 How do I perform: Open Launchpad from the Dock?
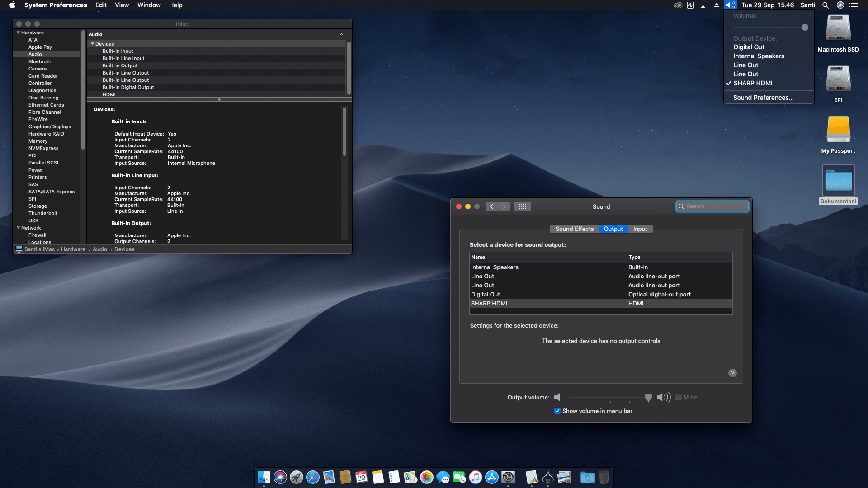[x=296, y=478]
